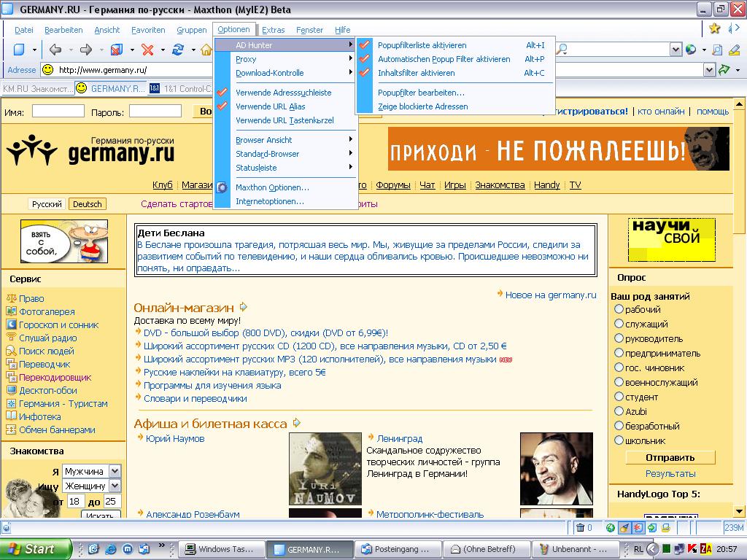Click the green Go arrow icon
The width and height of the screenshot is (747, 560).
[724, 70]
